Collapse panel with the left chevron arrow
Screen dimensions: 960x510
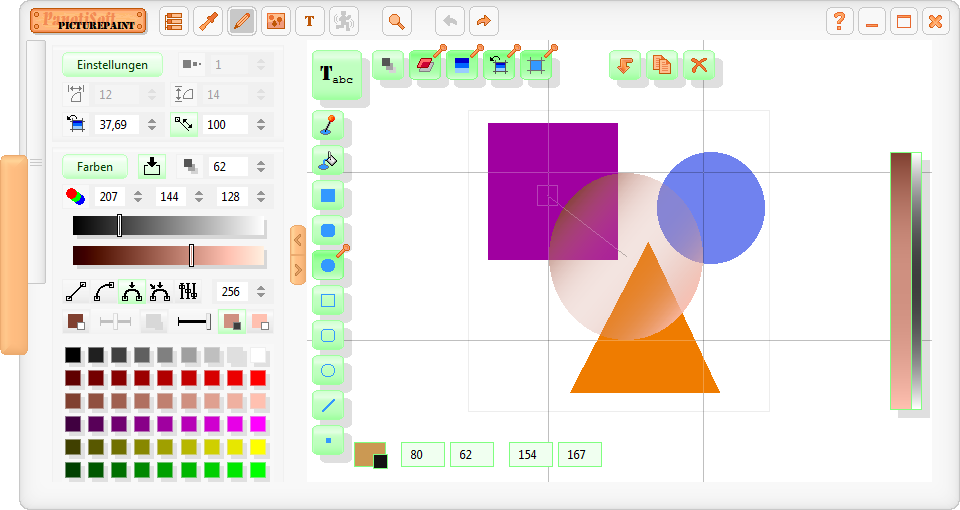[297, 240]
